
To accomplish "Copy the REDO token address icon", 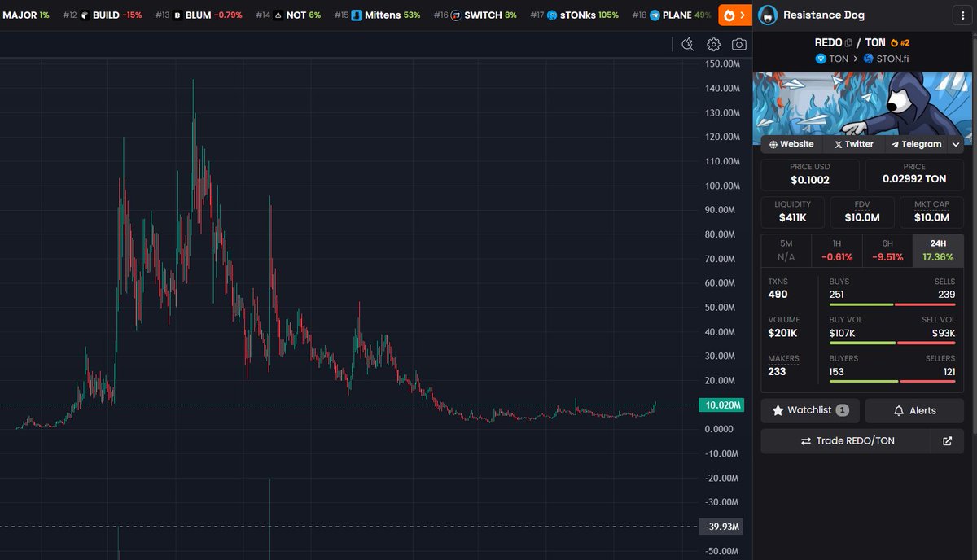I will [x=848, y=42].
